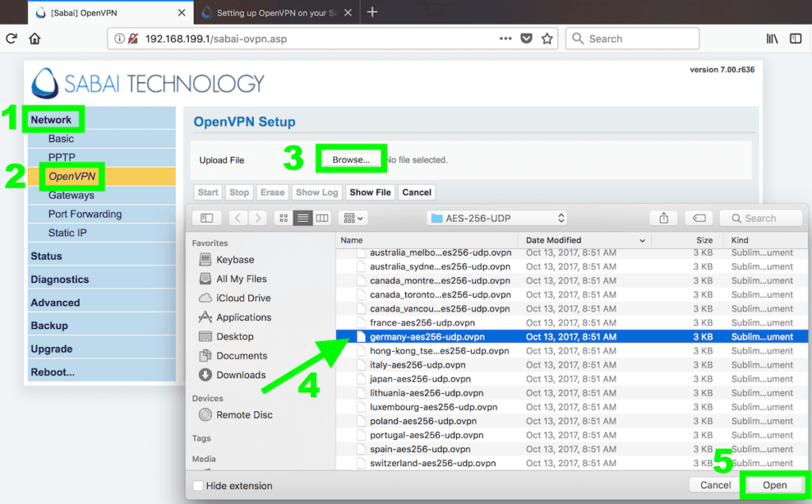This screenshot has height=504, width=812.
Task: Select Applications in Favorites
Action: tap(243, 317)
